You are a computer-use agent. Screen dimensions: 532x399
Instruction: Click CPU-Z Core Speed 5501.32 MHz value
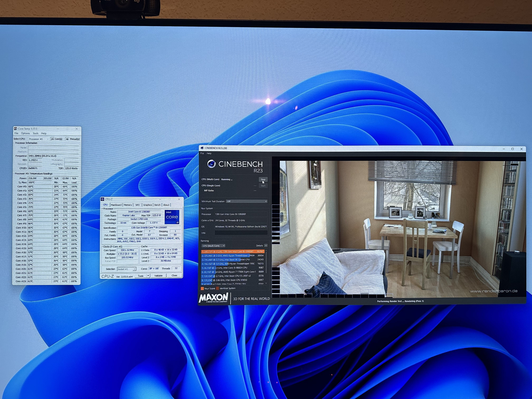pos(127,250)
